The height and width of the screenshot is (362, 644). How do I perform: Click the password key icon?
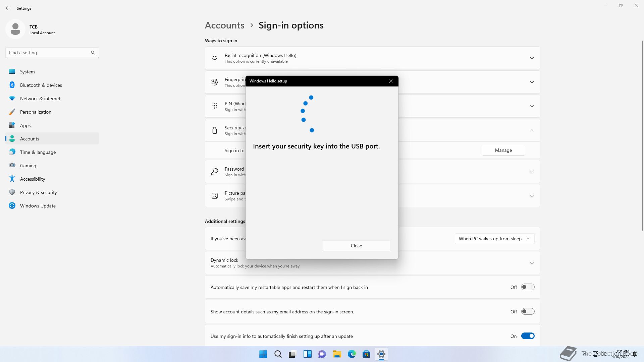[x=215, y=172]
